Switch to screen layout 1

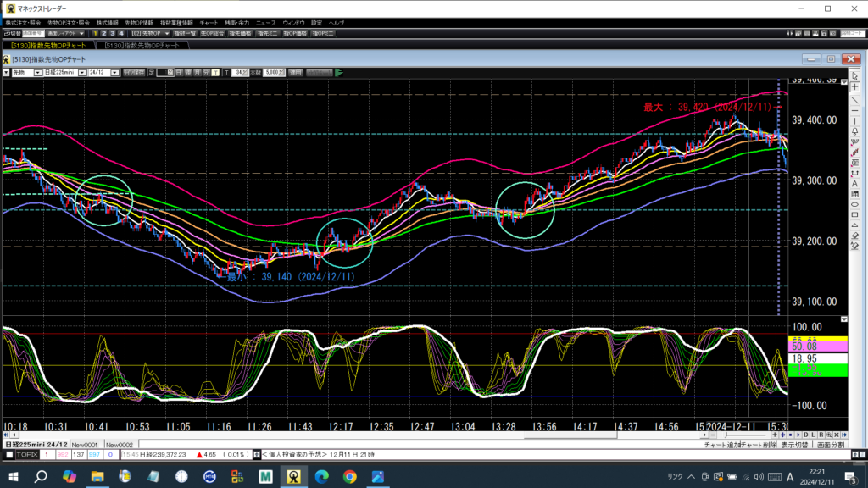click(x=95, y=33)
